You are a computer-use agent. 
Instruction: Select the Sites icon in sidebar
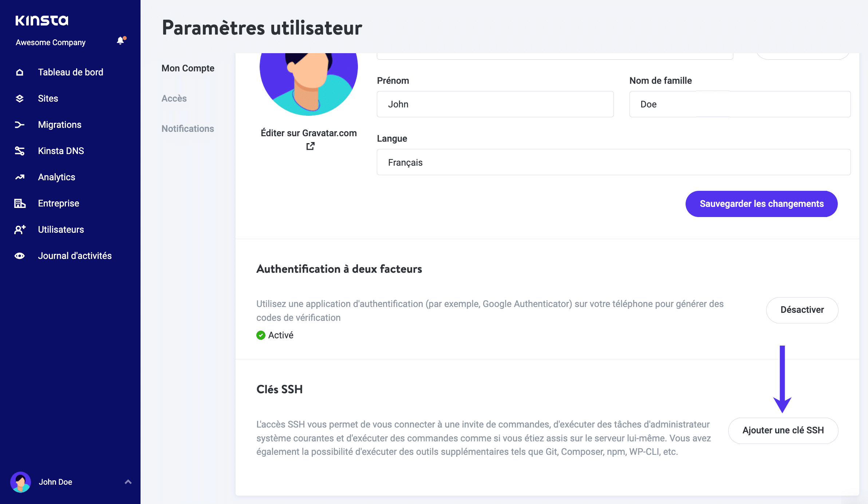[x=20, y=98]
